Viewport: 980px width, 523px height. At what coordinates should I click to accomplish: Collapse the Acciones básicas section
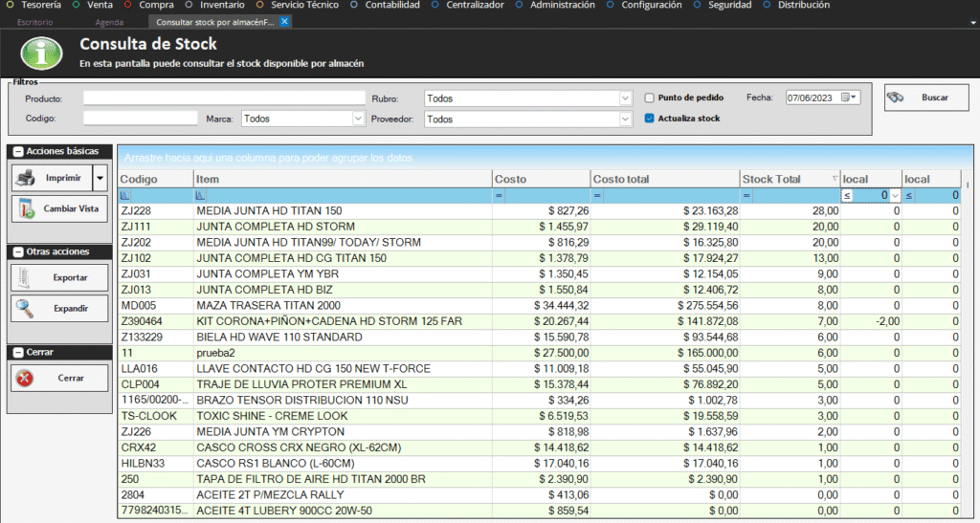pyautogui.click(x=17, y=151)
